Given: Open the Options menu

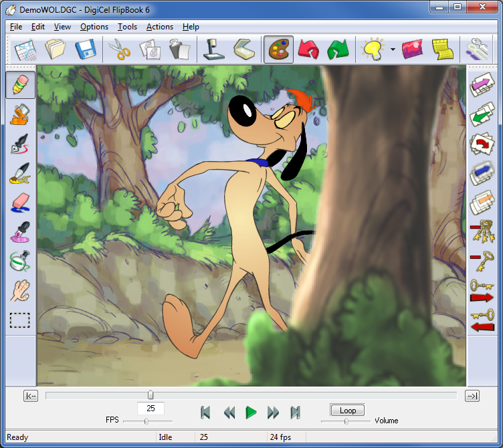Looking at the screenshot, I should pos(94,27).
